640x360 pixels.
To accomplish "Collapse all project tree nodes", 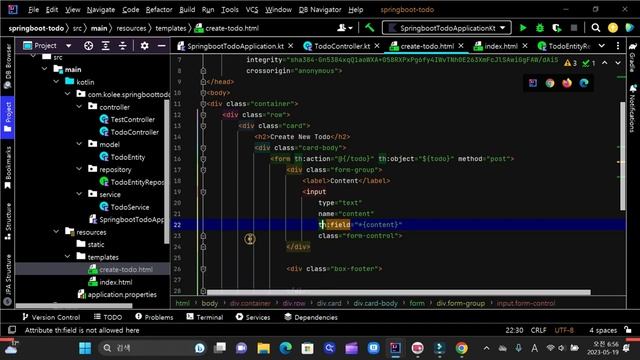I will [x=122, y=46].
